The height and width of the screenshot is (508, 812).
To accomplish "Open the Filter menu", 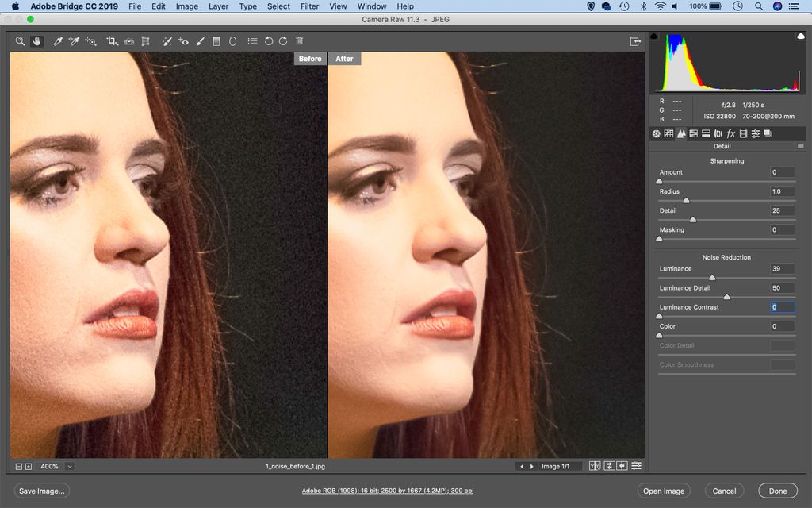I will pyautogui.click(x=309, y=6).
